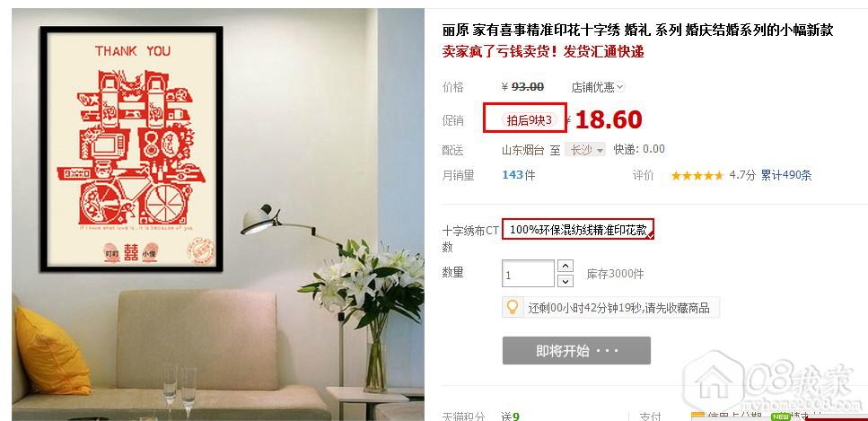Click the credit card payment icon
The image size is (868, 421).
point(697,417)
